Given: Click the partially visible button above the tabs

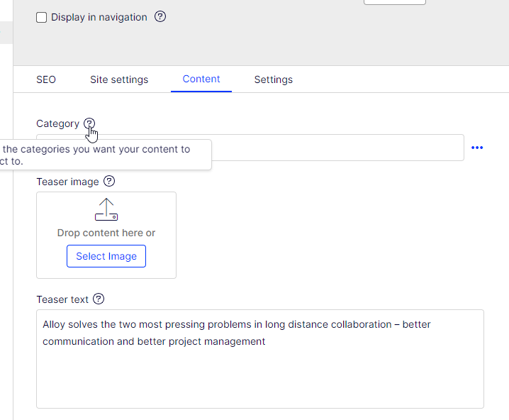Looking at the screenshot, I should 394,2.
